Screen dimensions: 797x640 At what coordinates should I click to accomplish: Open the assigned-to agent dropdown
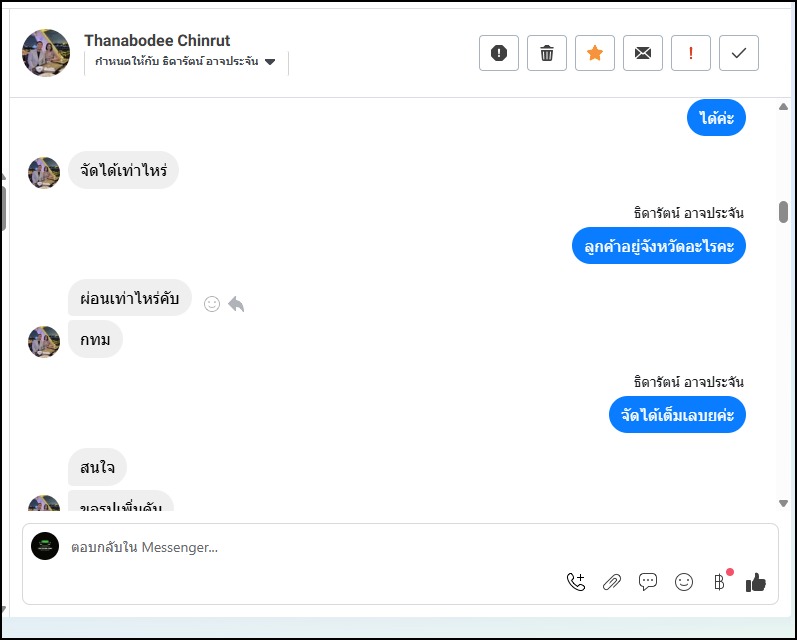tap(185, 62)
